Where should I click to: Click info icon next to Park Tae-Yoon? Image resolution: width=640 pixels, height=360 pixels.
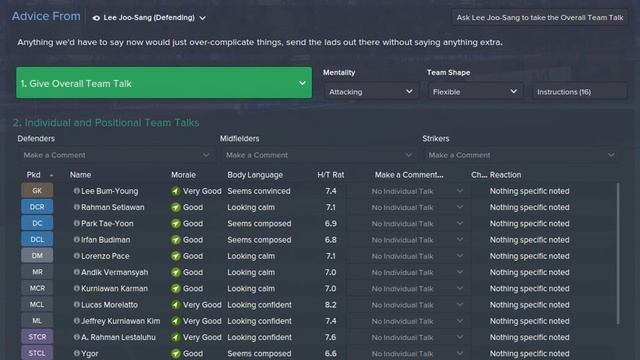point(76,223)
